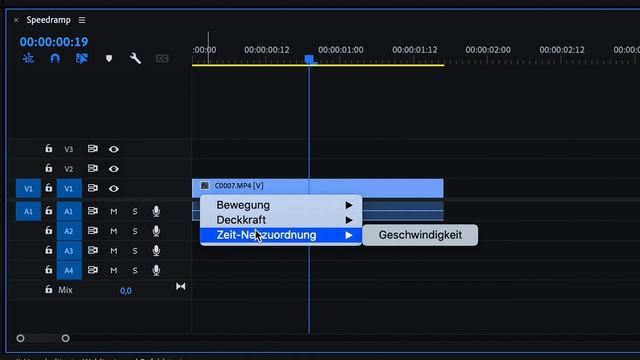
Task: Toggle A4 track targeting
Action: point(69,270)
